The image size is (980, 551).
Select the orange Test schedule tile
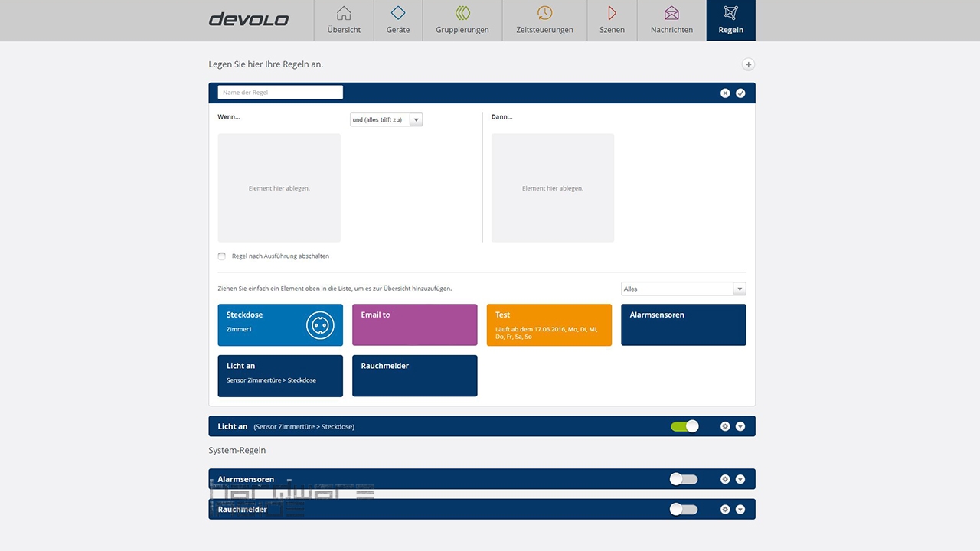[549, 324]
